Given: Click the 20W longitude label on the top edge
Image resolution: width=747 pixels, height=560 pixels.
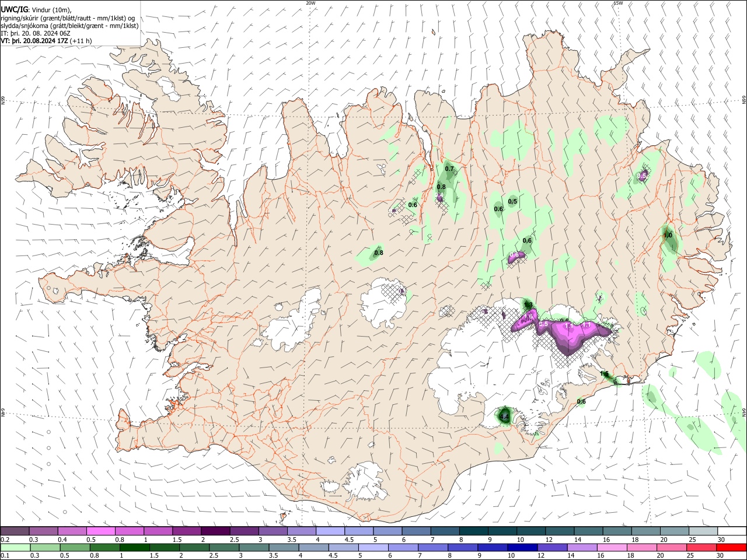Looking at the screenshot, I should [x=310, y=3].
